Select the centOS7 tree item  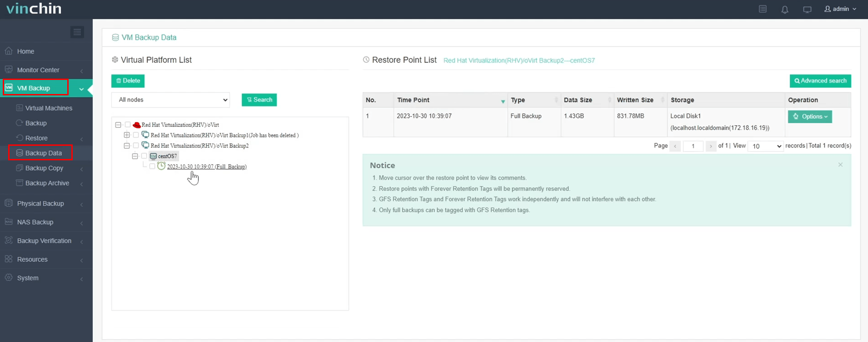[164, 156]
